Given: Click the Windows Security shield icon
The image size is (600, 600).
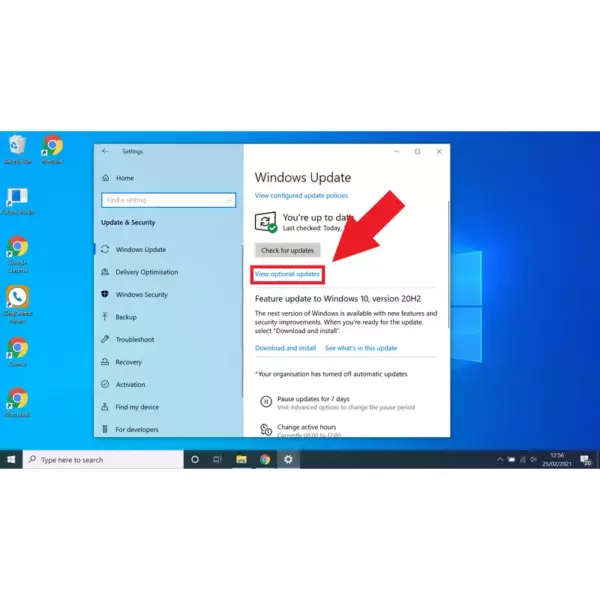Looking at the screenshot, I should point(105,294).
